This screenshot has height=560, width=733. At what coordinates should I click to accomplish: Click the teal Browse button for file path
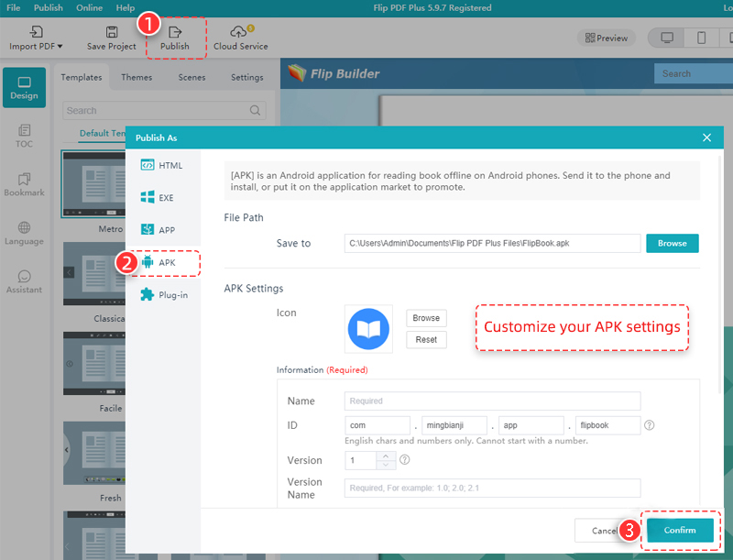(673, 243)
